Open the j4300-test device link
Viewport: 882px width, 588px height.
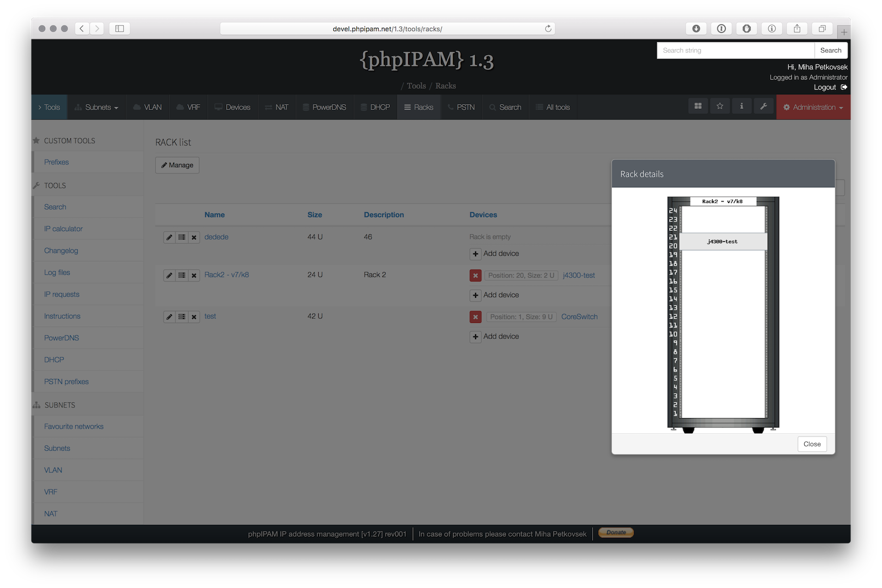pyautogui.click(x=579, y=275)
